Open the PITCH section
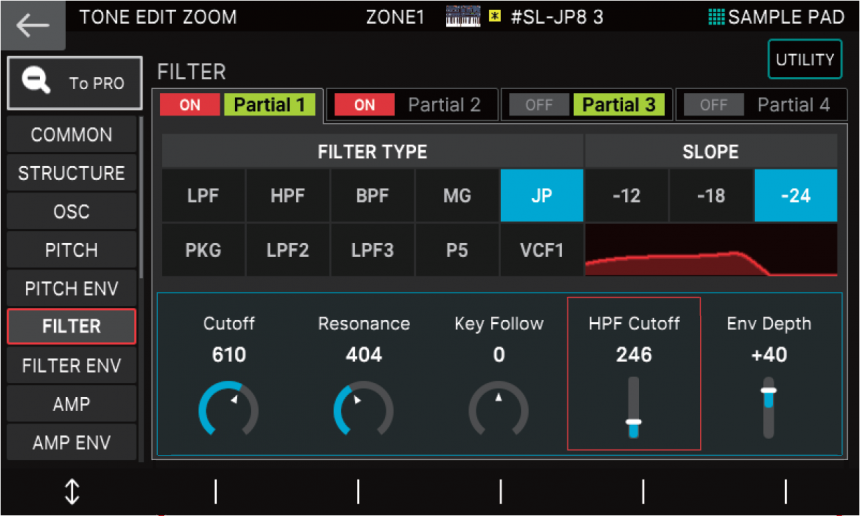This screenshot has height=516, width=860. (72, 250)
